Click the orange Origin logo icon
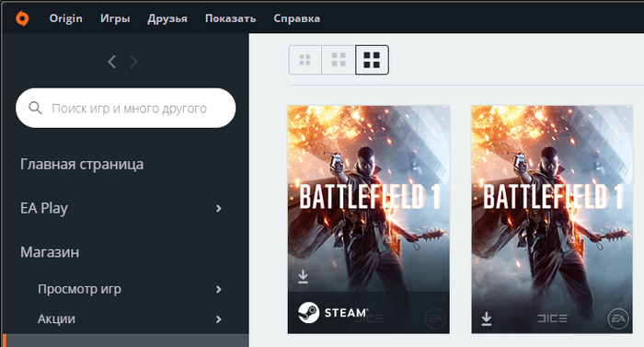The height and width of the screenshot is (347, 644). coord(22,18)
